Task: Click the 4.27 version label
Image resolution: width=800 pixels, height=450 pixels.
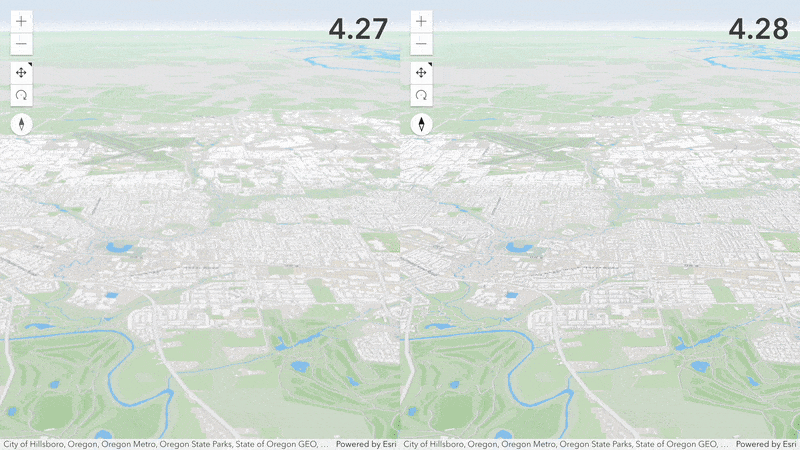Action: (358, 29)
